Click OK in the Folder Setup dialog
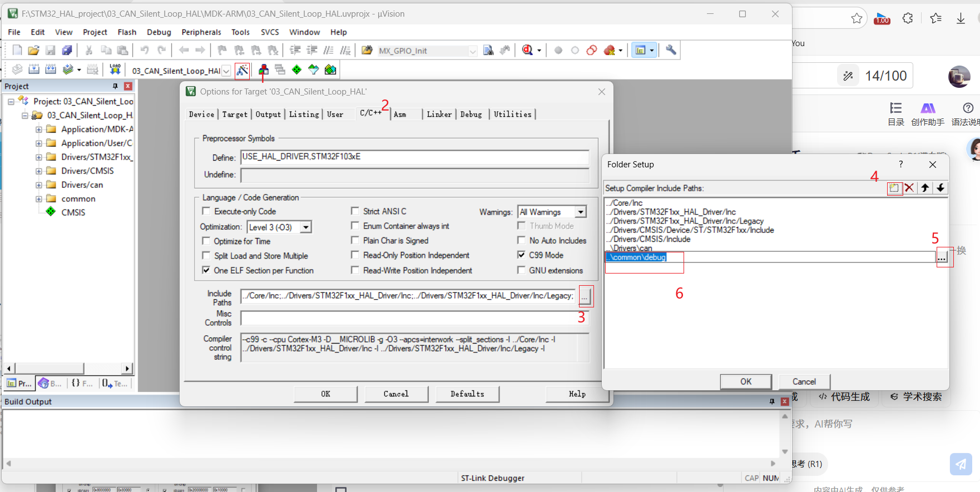This screenshot has height=492, width=980. [x=746, y=381]
